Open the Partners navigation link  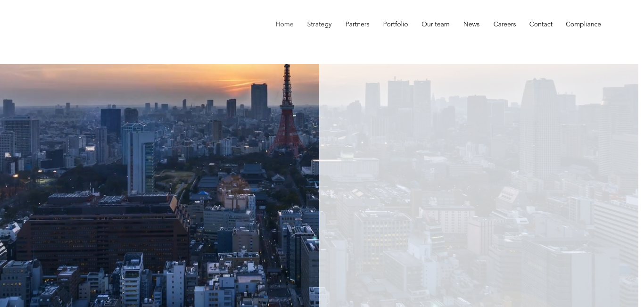(357, 24)
